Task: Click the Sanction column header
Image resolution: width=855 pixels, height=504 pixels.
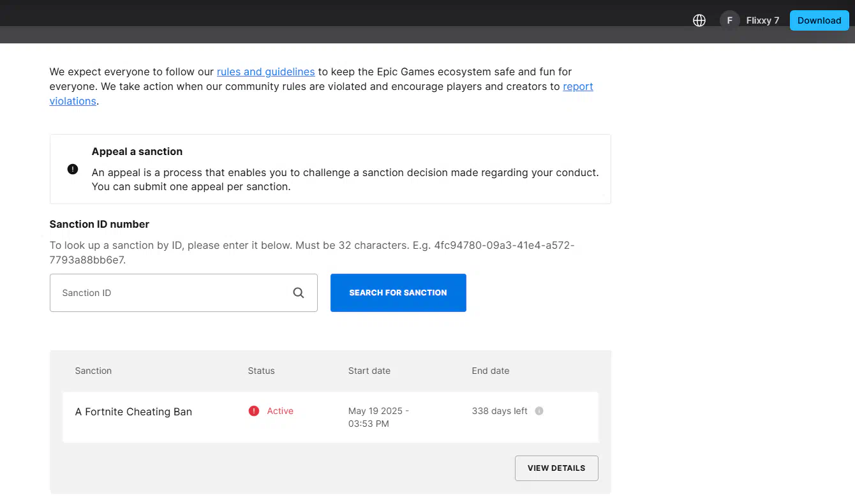Action: pyautogui.click(x=93, y=371)
